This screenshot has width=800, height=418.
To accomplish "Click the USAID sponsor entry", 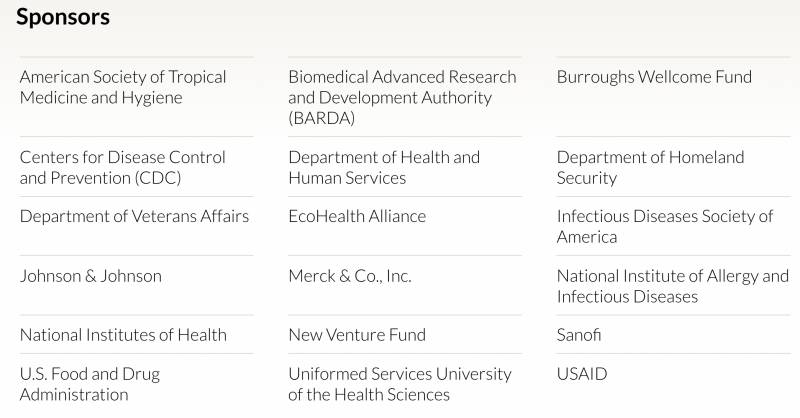I will [582, 374].
